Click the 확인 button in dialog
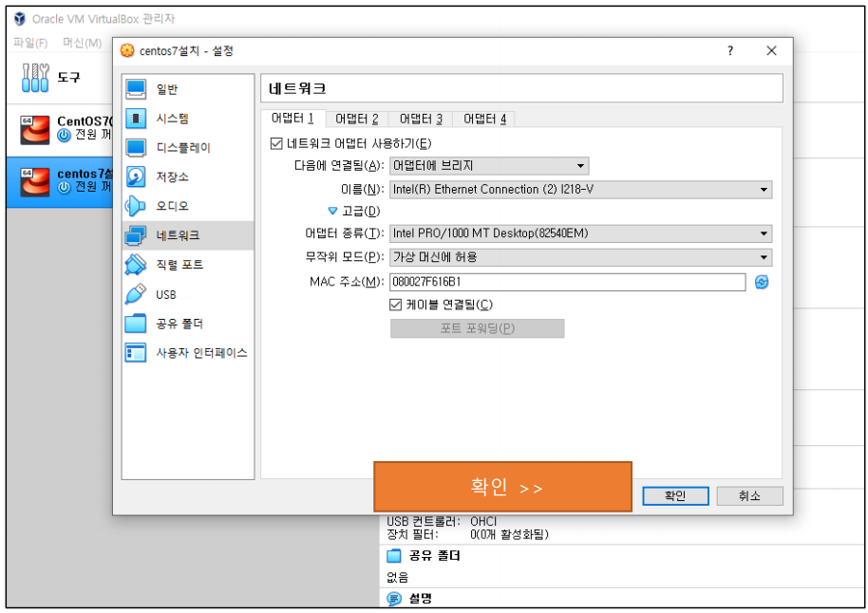Image resolution: width=868 pixels, height=613 pixels. coord(675,495)
